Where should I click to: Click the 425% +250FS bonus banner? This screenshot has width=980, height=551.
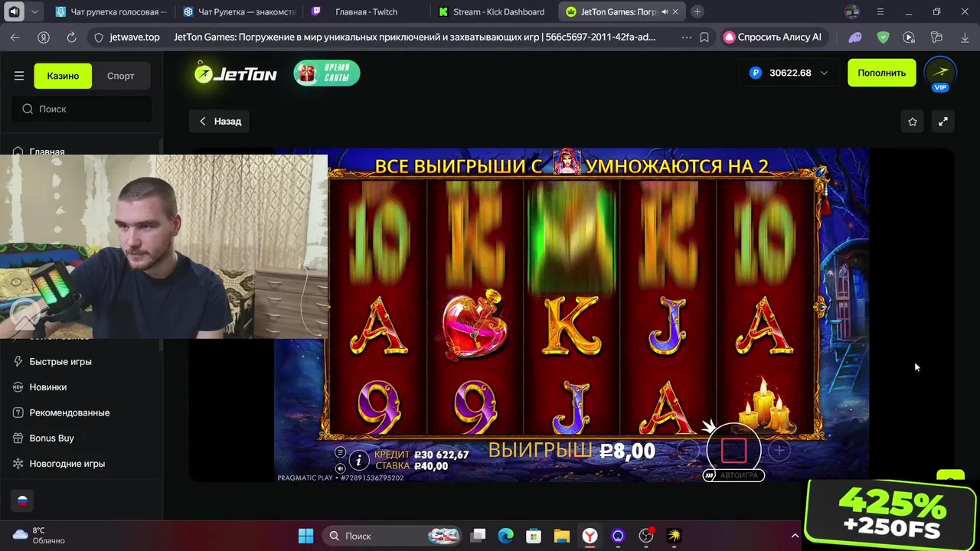click(890, 514)
